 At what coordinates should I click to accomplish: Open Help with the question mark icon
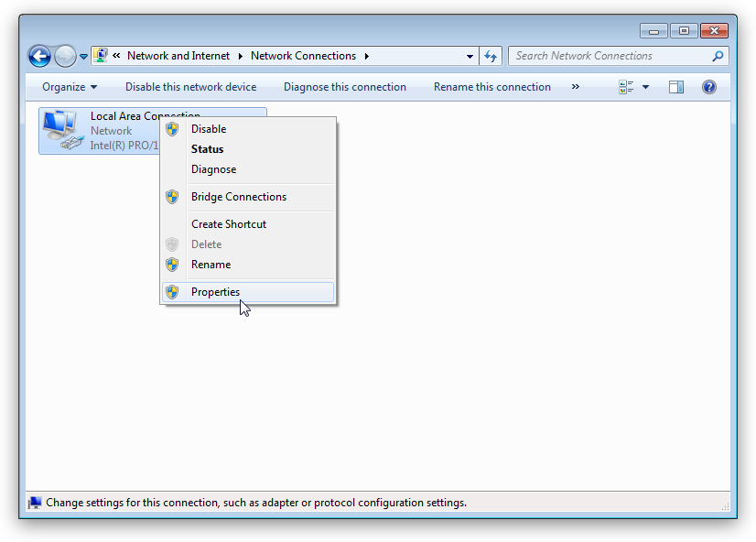click(x=708, y=87)
